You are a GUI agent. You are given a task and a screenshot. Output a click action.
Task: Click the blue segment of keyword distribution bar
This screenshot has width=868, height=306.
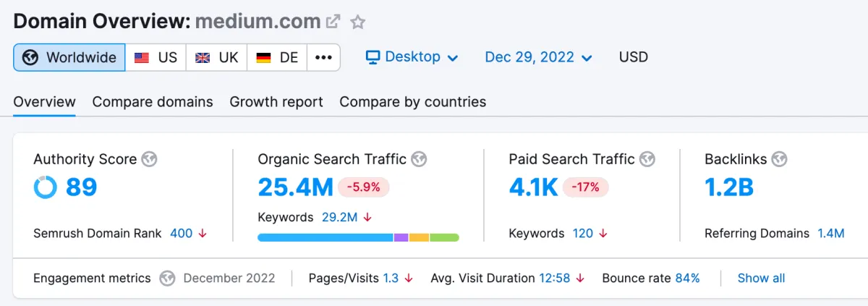tap(325, 237)
